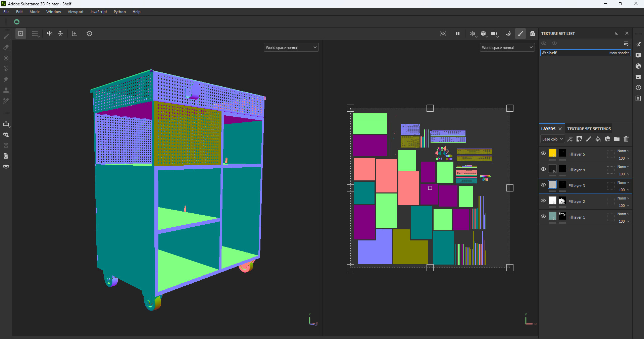Screen dimensions: 644x339
Task: Open the blend mode dropdown for Fill layer 2
Action: pos(623,199)
